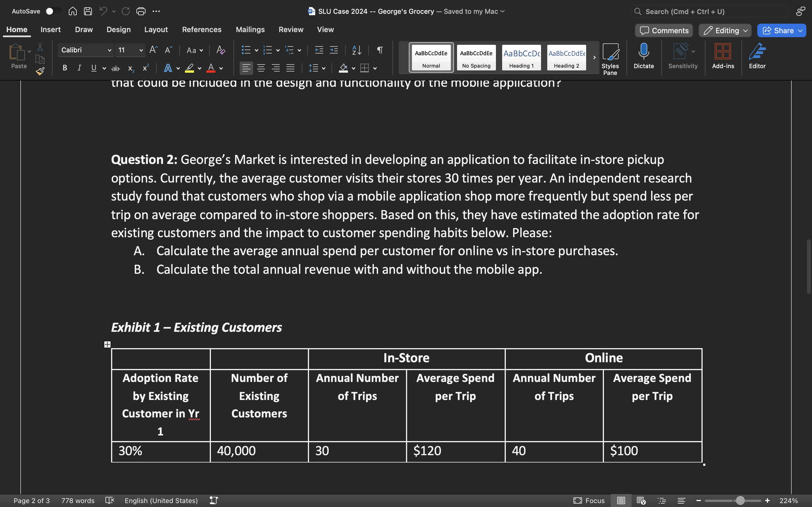The image size is (812, 507).
Task: Enable subscript formatting
Action: point(130,68)
